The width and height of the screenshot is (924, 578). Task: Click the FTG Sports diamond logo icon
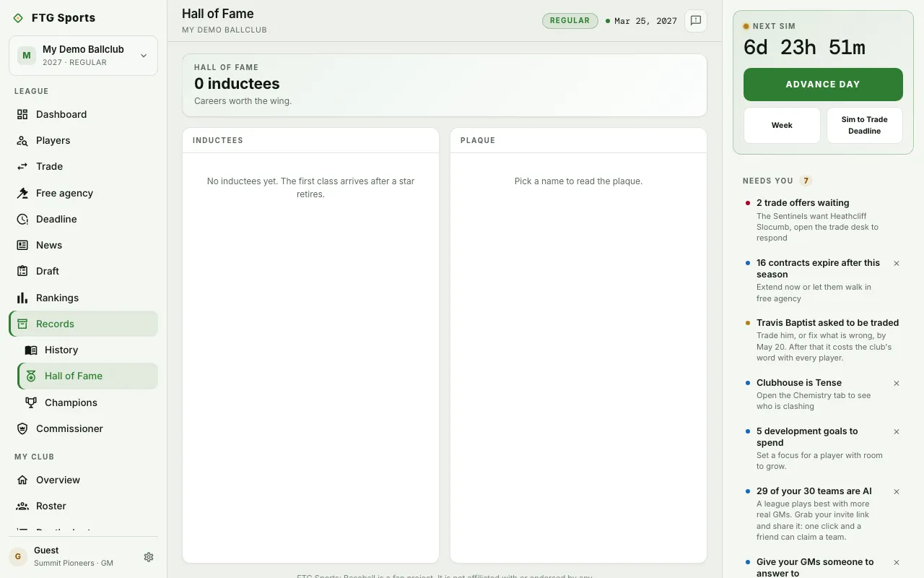click(18, 18)
